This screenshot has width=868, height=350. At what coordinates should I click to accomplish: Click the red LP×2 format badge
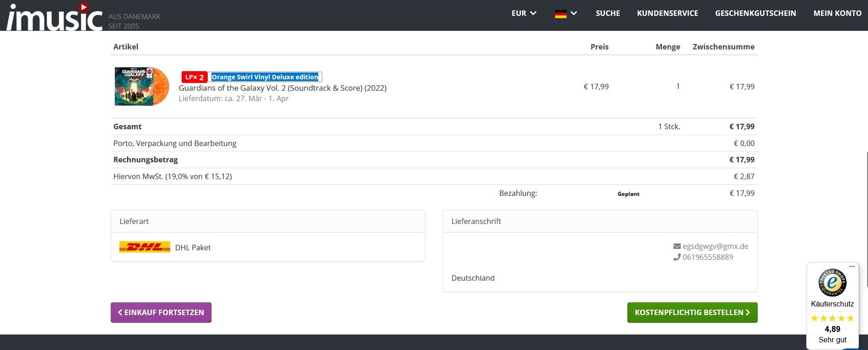pyautogui.click(x=194, y=77)
